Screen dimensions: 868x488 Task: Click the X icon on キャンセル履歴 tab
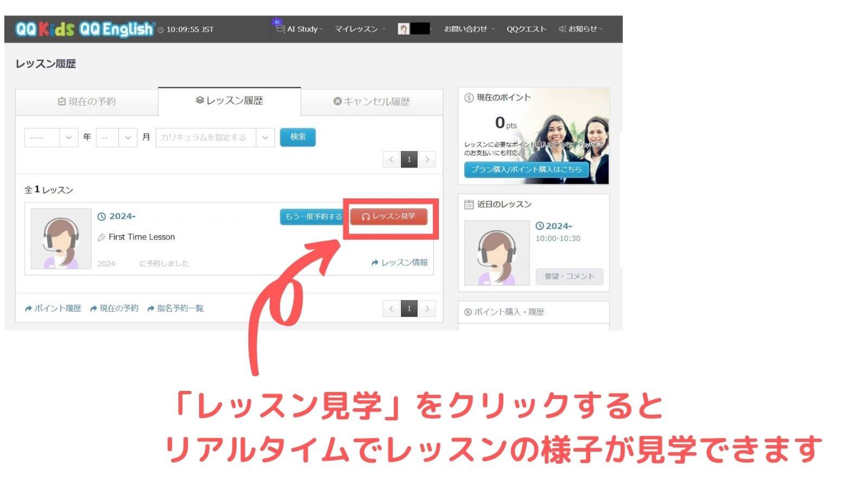(337, 101)
